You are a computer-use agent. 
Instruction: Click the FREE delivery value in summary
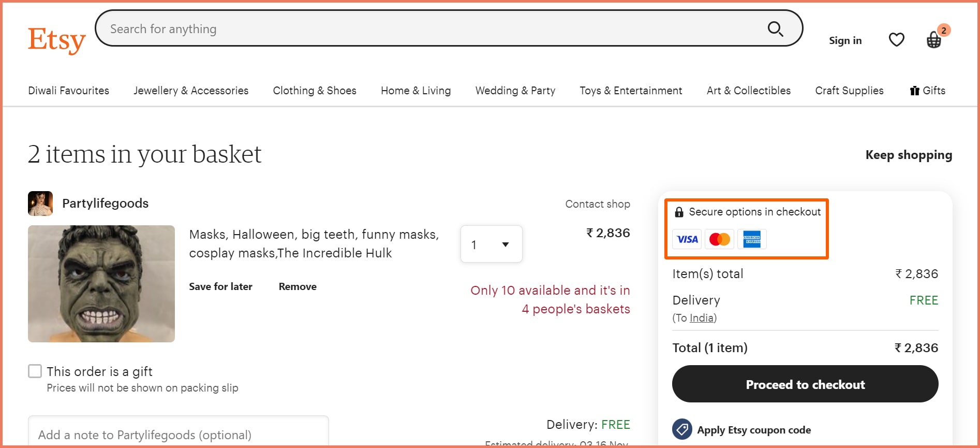click(x=924, y=300)
